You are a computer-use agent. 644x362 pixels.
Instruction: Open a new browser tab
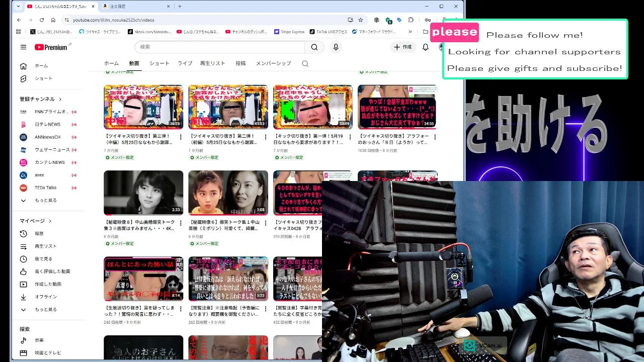click(x=180, y=7)
